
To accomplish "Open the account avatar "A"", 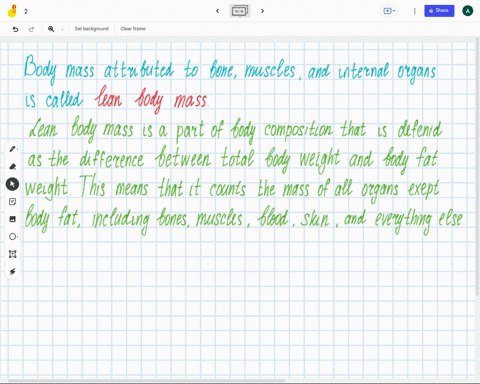I will 468,11.
